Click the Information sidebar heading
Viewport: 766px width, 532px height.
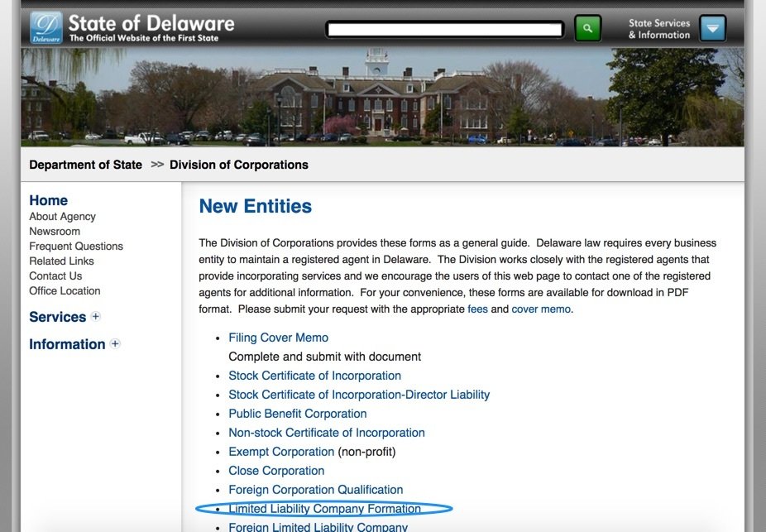tap(67, 344)
